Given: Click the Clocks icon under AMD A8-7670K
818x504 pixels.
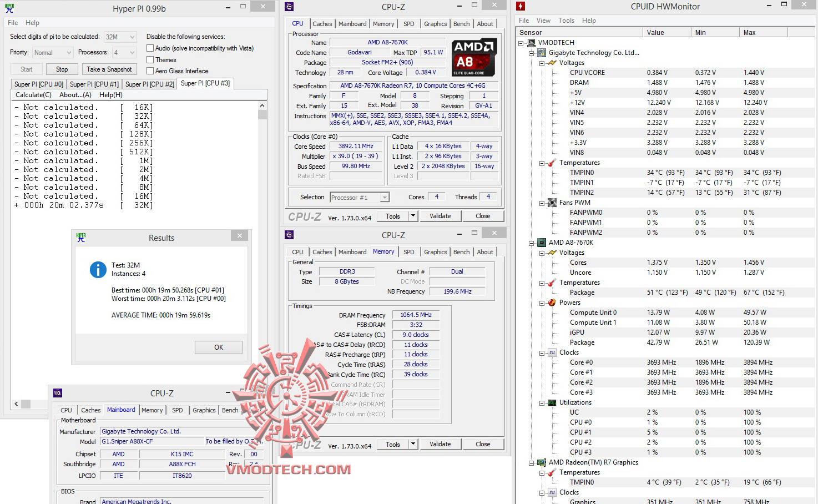Looking at the screenshot, I should click(x=552, y=352).
